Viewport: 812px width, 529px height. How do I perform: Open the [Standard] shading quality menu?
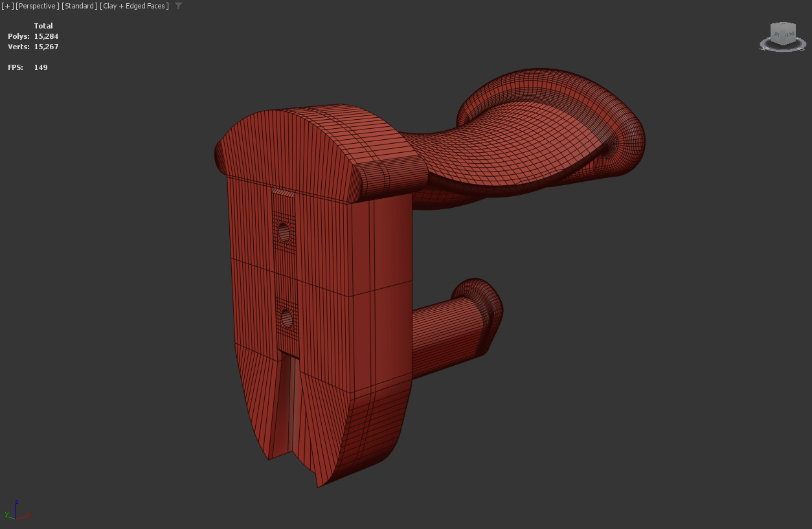[80, 6]
